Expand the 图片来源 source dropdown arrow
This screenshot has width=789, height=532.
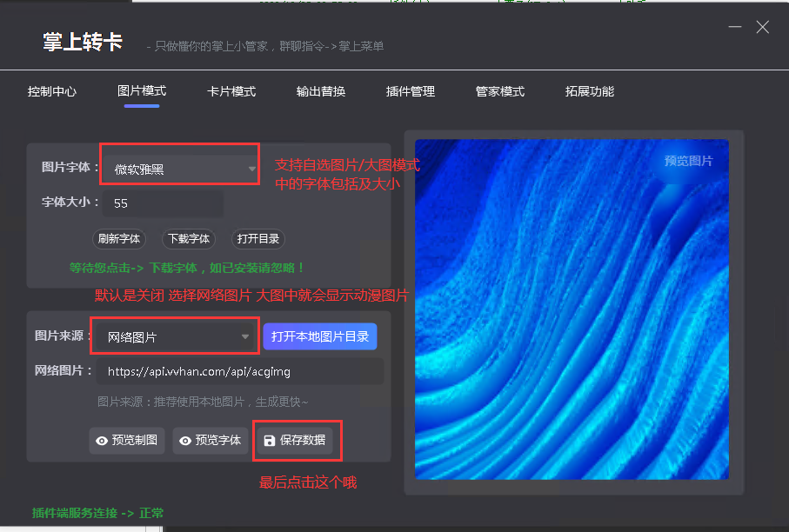point(245,337)
